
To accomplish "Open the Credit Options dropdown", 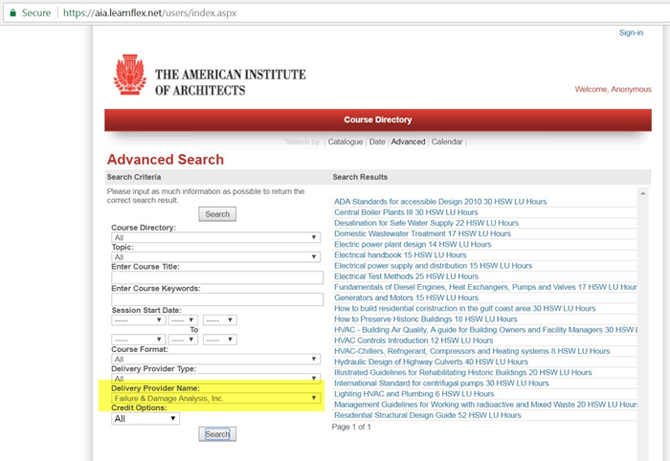I will [x=145, y=419].
